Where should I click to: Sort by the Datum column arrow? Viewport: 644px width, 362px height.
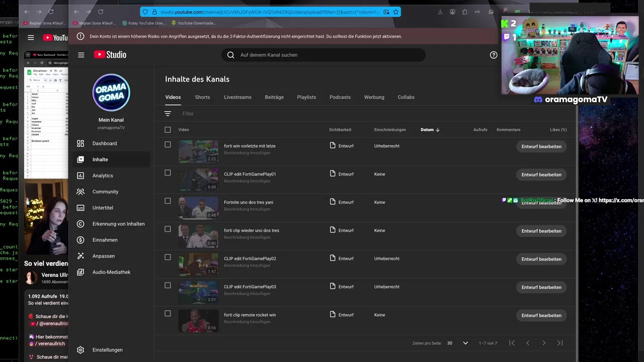pos(438,130)
